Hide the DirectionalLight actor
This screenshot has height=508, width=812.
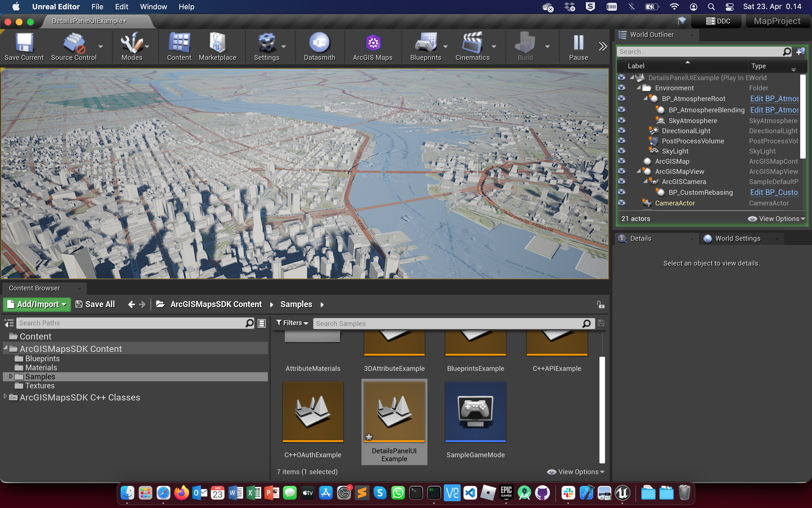click(x=621, y=131)
